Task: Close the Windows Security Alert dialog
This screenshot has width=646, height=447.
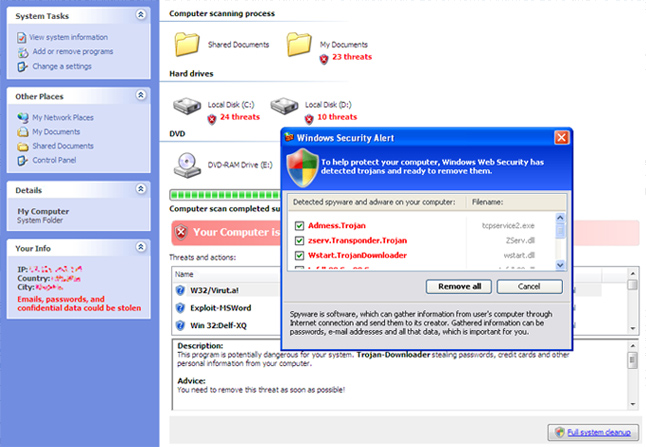Action: click(562, 137)
